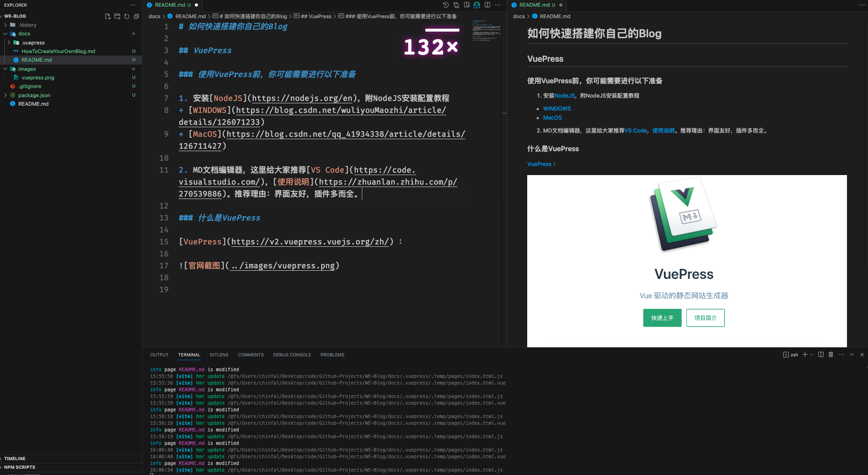Open VS Code link in preview

[x=636, y=131]
